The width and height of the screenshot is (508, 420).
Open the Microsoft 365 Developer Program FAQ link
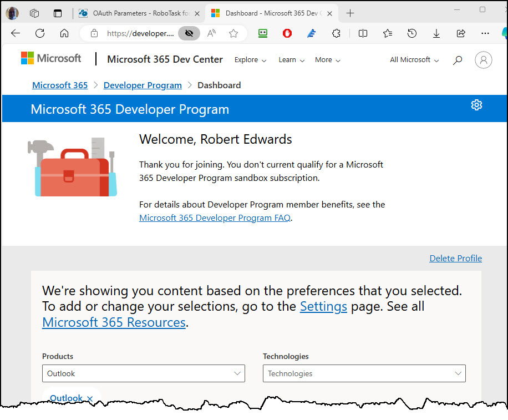(215, 218)
